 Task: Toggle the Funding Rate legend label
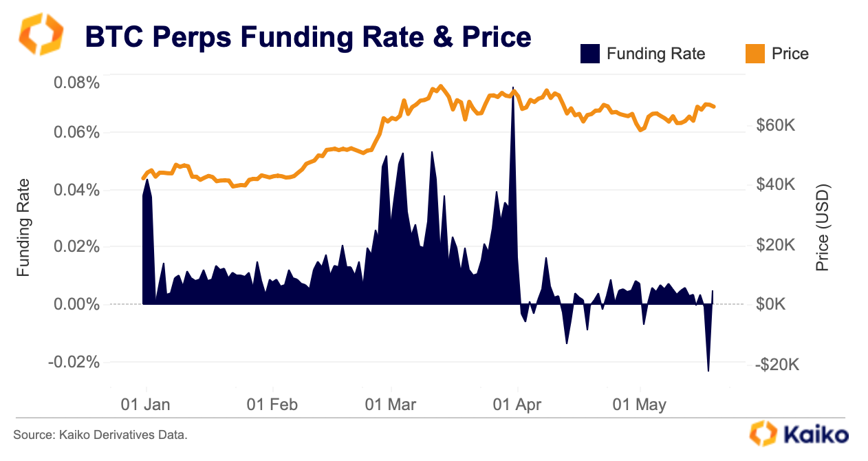(x=655, y=54)
